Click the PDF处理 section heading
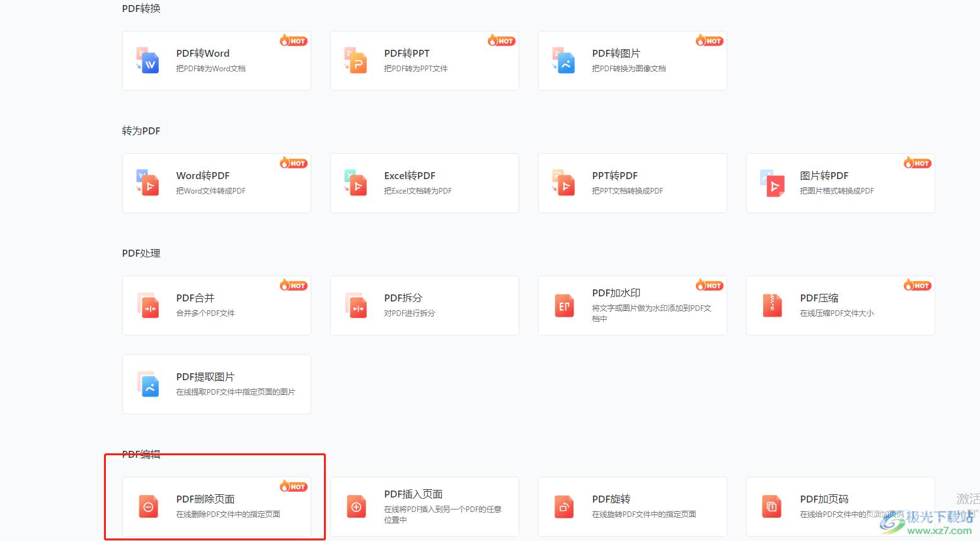The image size is (980, 541). pyautogui.click(x=141, y=253)
